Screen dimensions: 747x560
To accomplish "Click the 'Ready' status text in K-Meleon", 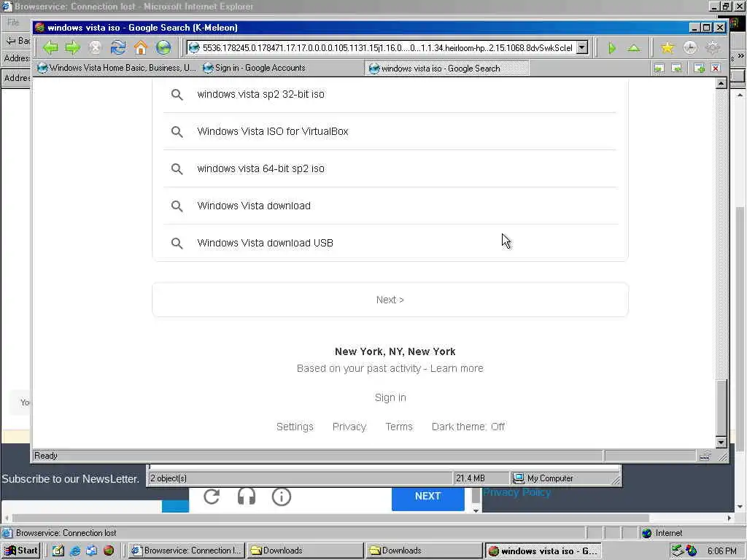I will click(x=46, y=456).
